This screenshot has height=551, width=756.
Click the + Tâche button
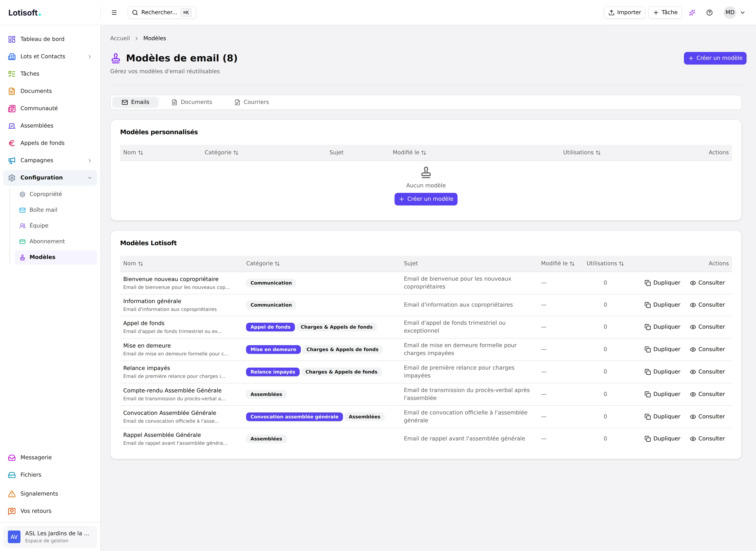tap(665, 13)
